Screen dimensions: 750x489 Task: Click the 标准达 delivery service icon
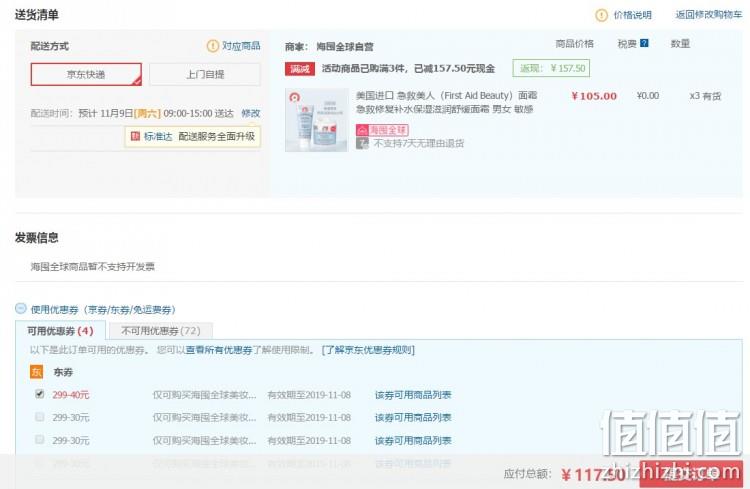135,136
